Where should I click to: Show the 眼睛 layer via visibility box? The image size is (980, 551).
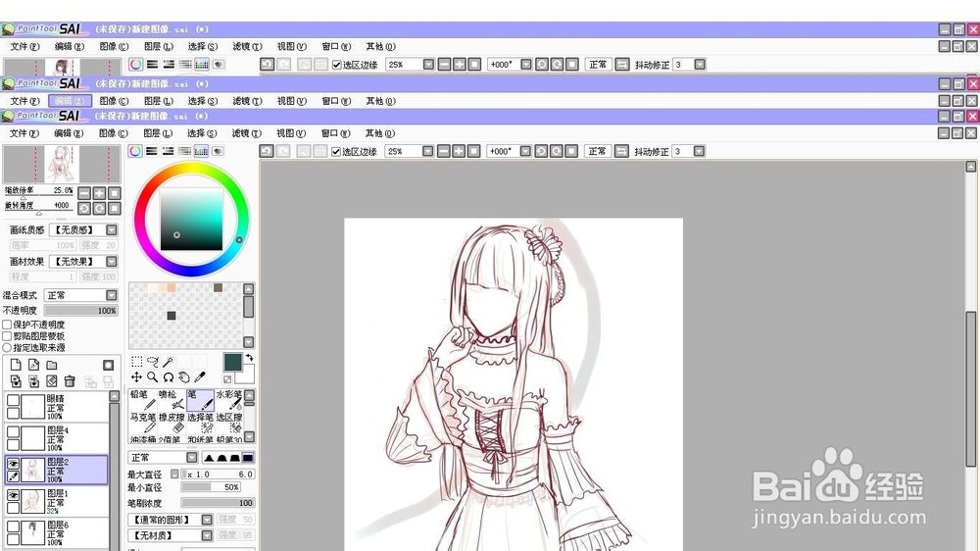point(13,400)
